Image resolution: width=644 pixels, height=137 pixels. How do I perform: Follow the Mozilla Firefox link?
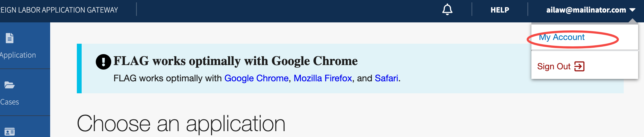(x=323, y=78)
